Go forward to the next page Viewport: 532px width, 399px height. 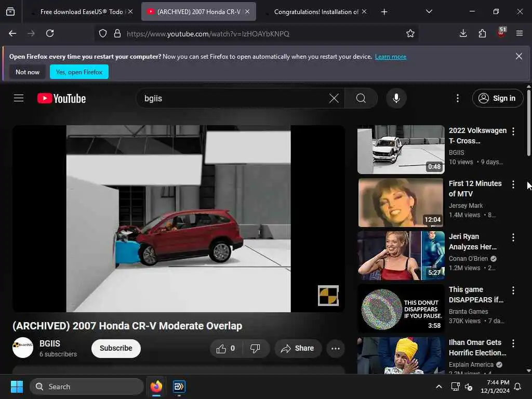coord(31,33)
